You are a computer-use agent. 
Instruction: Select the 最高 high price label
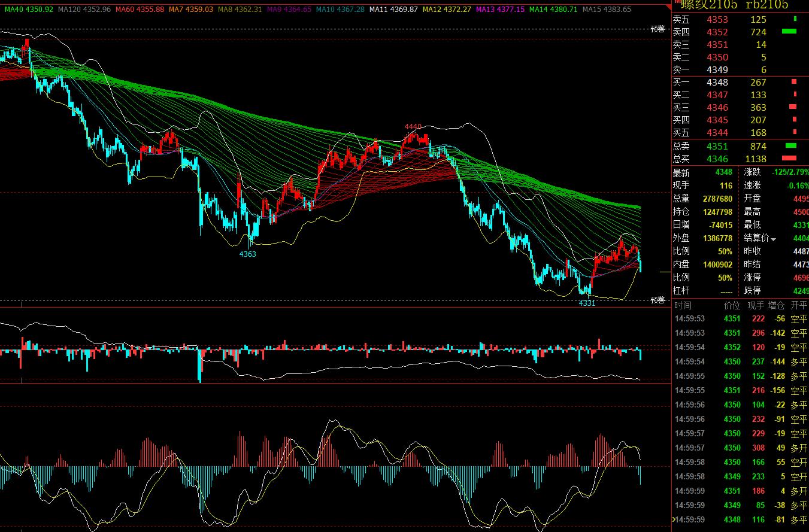753,212
